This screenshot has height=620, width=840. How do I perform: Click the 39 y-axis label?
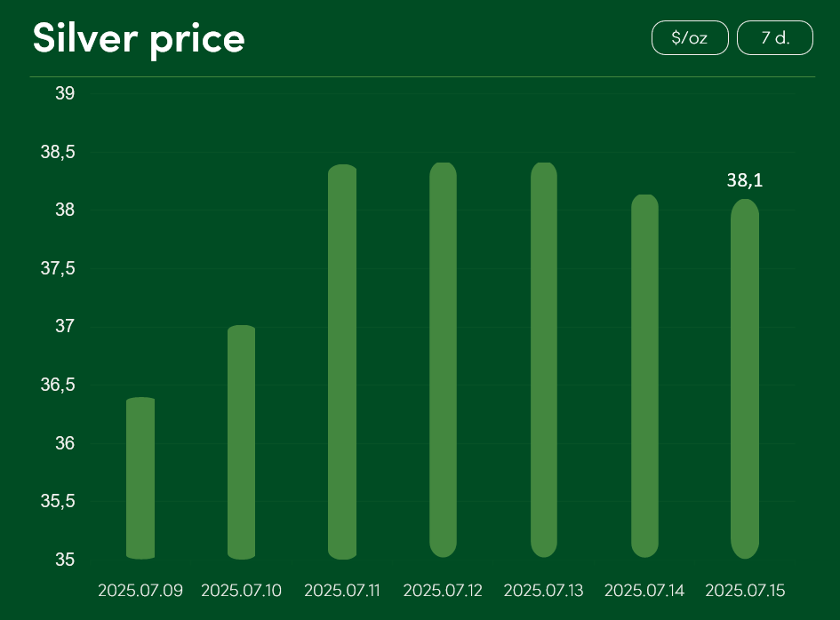point(65,93)
